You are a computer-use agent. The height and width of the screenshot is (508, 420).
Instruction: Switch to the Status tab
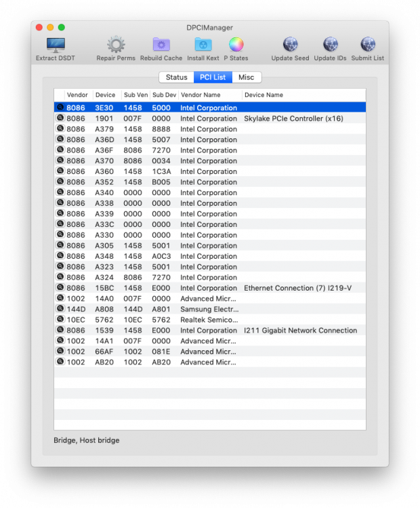point(176,77)
